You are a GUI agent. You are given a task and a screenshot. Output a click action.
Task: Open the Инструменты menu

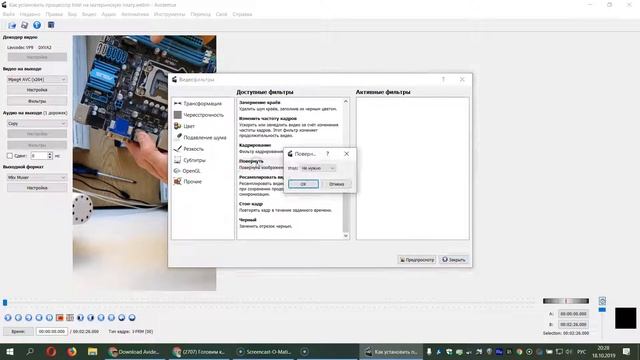pyautogui.click(x=169, y=14)
